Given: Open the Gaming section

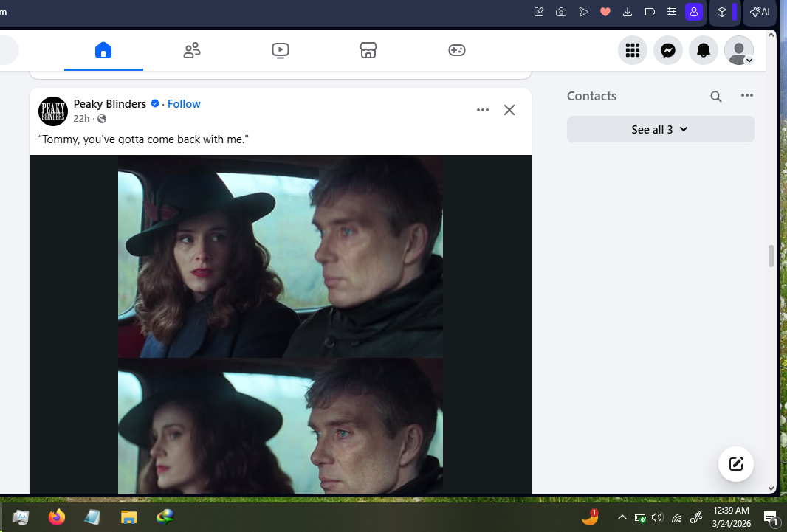Looking at the screenshot, I should pyautogui.click(x=457, y=50).
